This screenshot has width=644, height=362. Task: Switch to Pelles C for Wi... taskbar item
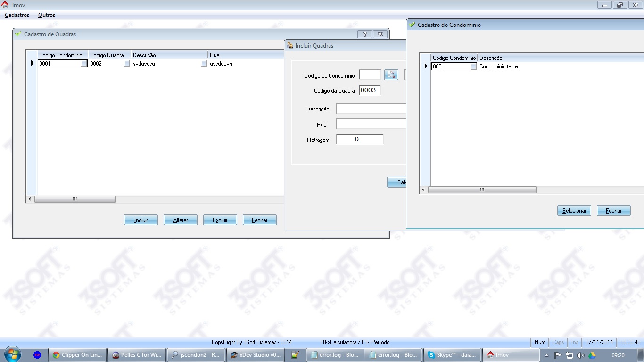tap(137, 355)
